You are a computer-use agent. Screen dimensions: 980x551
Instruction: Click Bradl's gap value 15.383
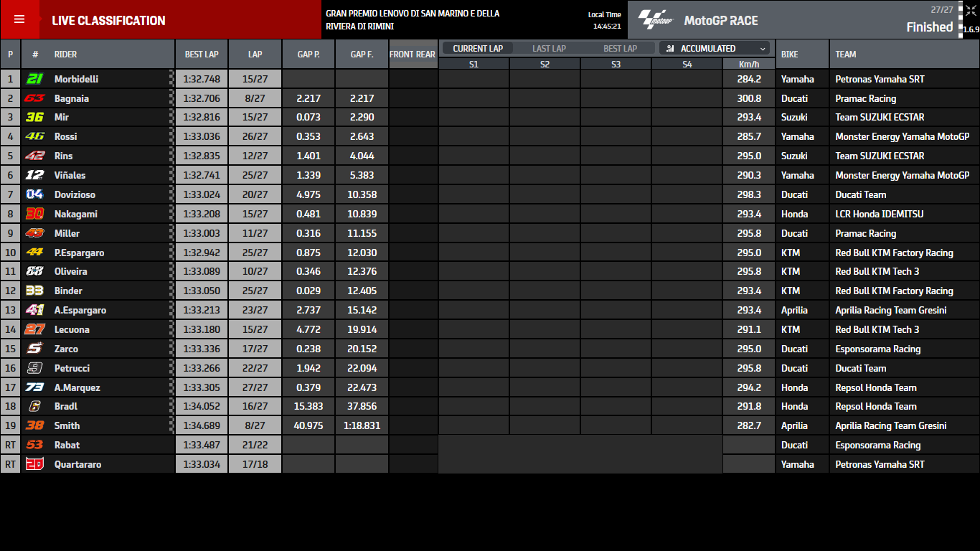point(308,406)
